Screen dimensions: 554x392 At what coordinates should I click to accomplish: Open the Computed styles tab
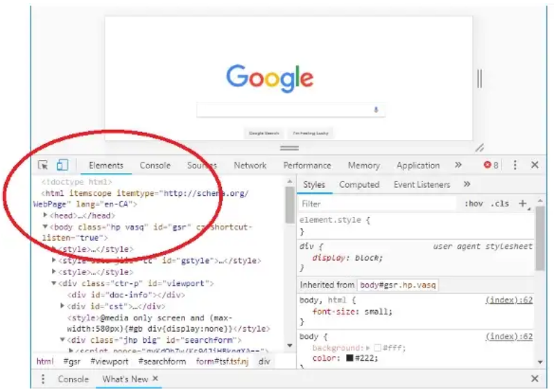click(x=358, y=185)
